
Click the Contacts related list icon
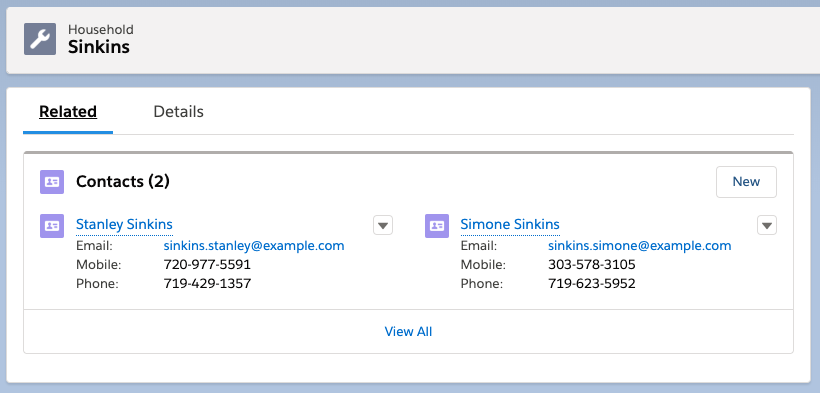click(52, 182)
